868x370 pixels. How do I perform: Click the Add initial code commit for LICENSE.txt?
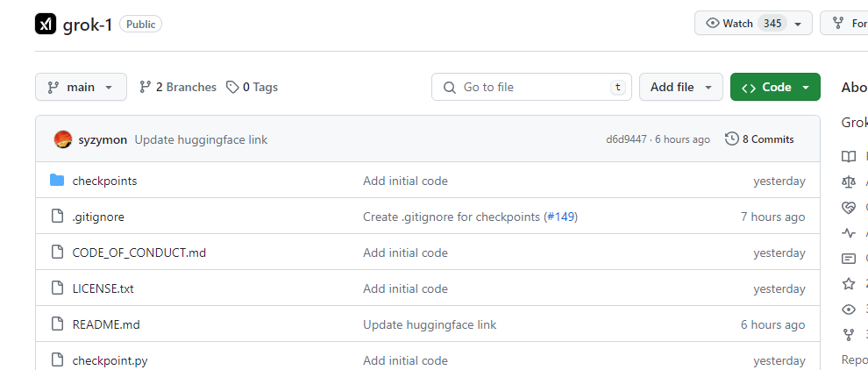coord(405,289)
